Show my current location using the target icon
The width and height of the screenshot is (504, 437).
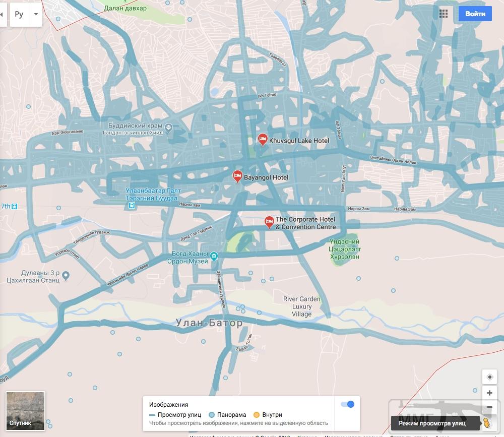[x=489, y=377]
